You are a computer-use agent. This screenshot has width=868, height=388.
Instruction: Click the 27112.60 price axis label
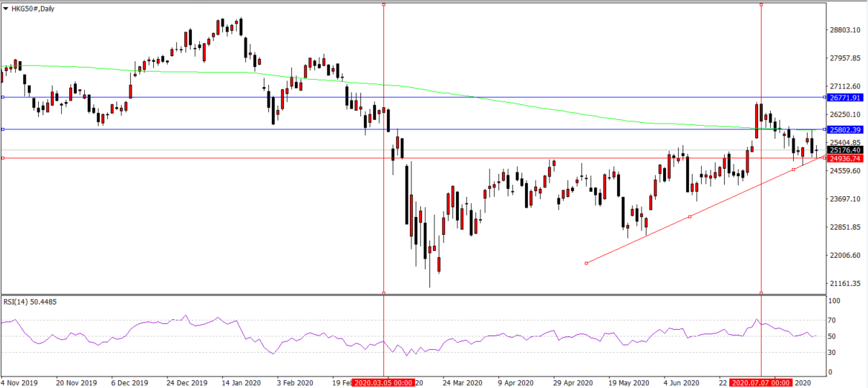tap(845, 86)
